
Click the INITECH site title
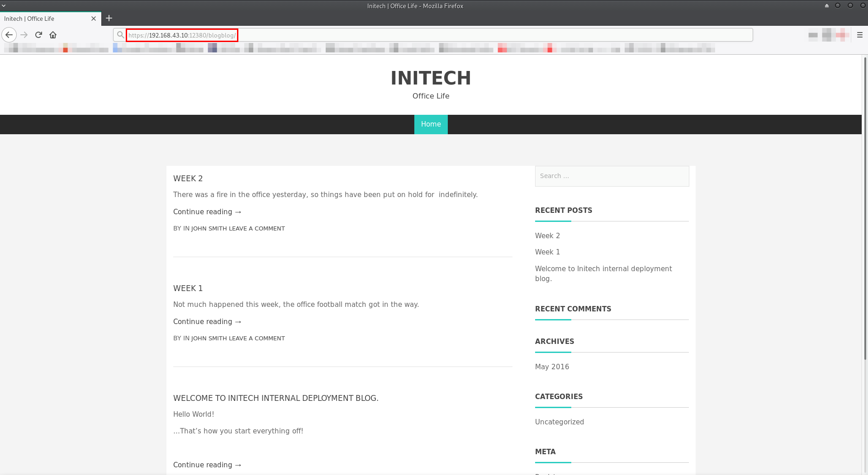(x=431, y=78)
